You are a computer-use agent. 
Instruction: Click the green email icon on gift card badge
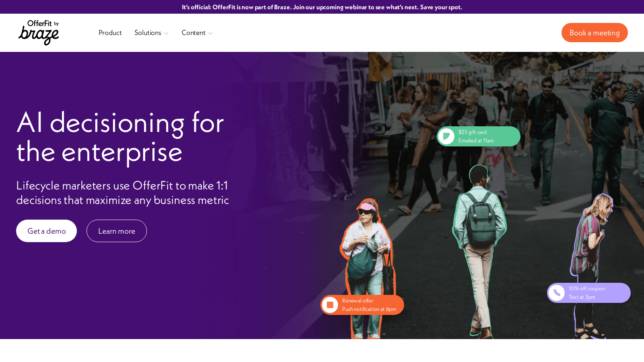(446, 136)
